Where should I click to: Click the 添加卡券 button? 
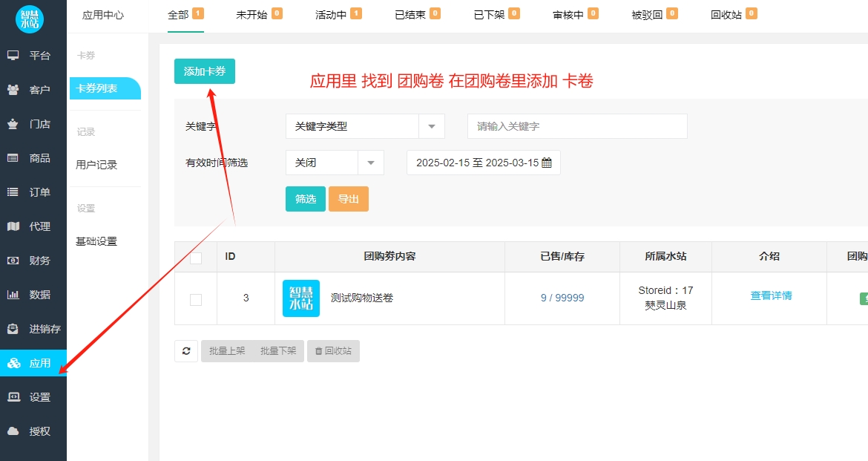(204, 71)
